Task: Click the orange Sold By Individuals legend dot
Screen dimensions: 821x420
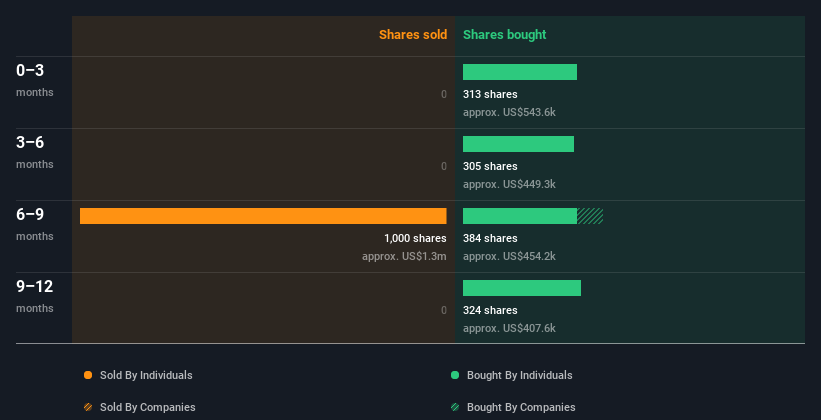Action: (x=88, y=375)
